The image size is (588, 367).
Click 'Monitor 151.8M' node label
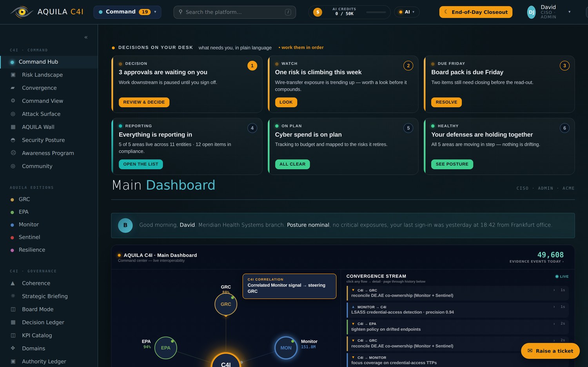click(x=309, y=344)
